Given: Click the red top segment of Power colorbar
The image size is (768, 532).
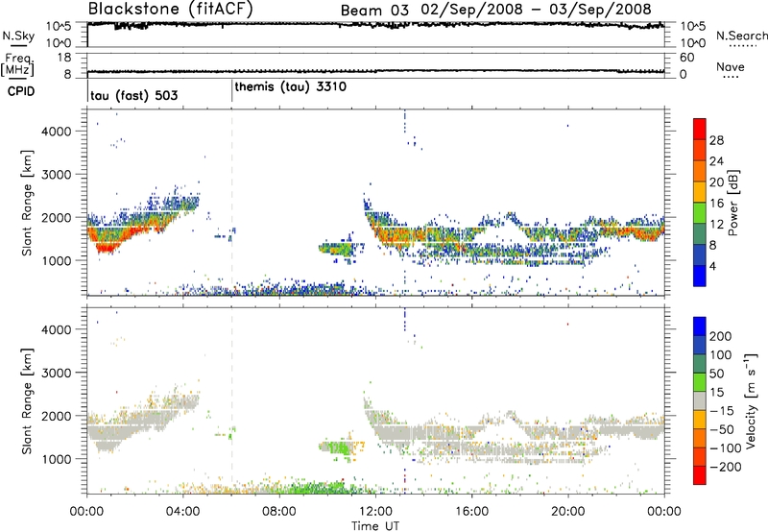Looking at the screenshot, I should pos(700,129).
